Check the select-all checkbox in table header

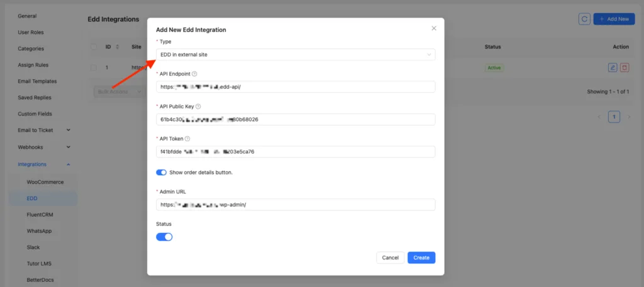coord(94,47)
